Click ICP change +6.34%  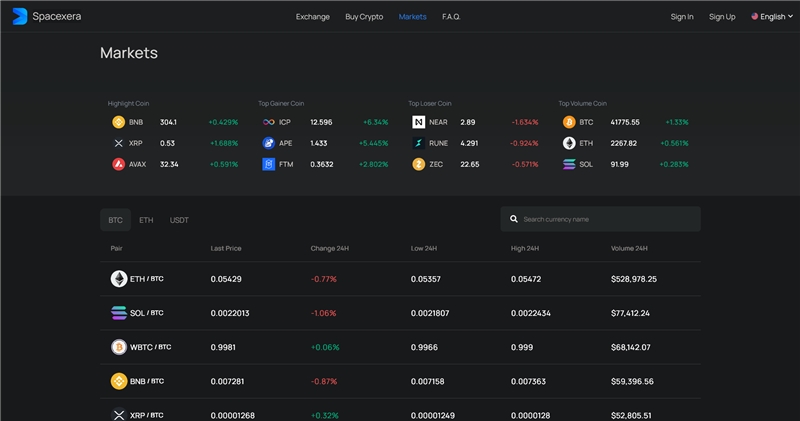coord(376,122)
